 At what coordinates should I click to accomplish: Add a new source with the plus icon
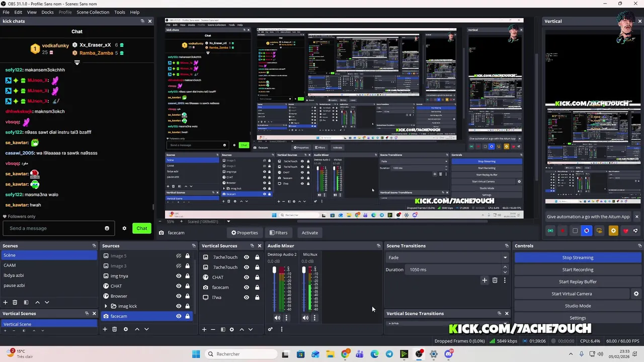point(105,329)
